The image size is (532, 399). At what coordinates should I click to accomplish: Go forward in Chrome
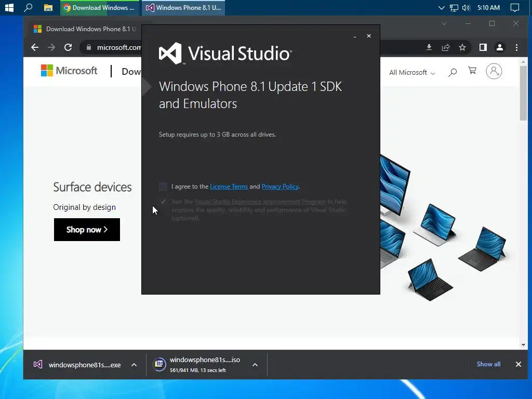(x=51, y=47)
